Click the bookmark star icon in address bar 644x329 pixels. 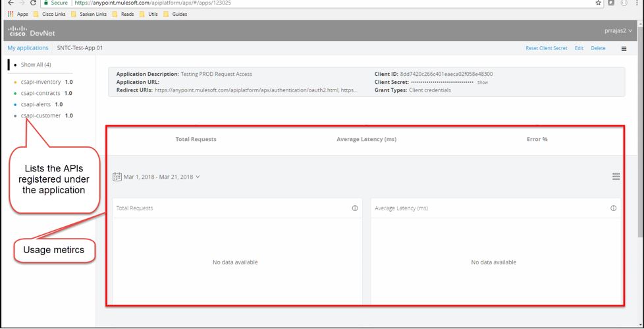599,3
